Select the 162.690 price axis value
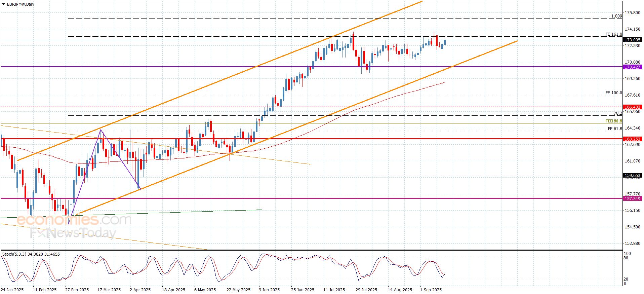This screenshot has height=294, width=644. coord(632,144)
